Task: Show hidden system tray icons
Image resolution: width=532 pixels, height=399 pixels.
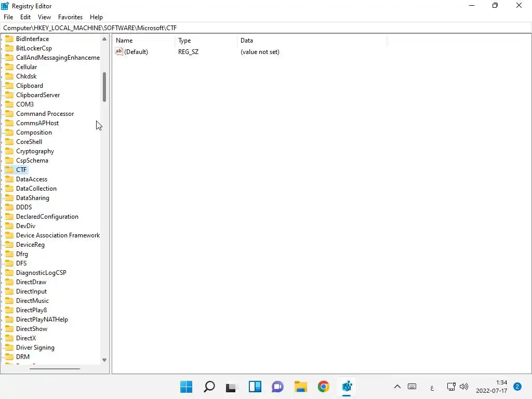Action: coord(397,387)
